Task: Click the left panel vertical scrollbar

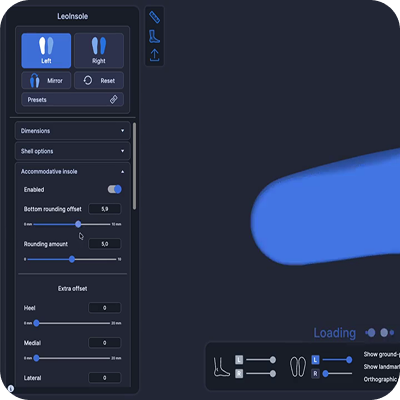Action: pos(134,166)
